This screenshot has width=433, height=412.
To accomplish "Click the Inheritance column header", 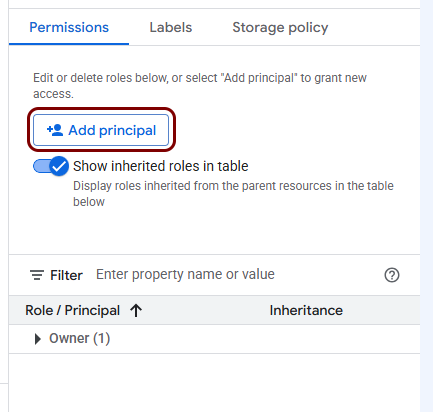I will 306,311.
